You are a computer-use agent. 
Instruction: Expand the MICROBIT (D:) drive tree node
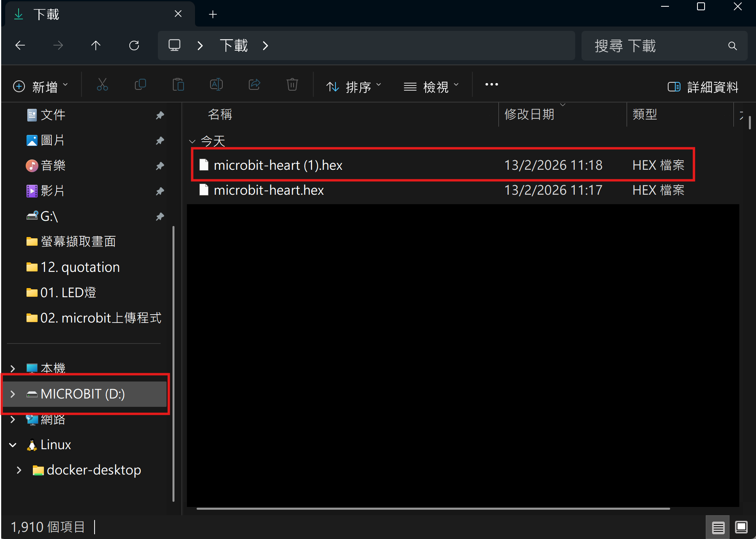13,394
